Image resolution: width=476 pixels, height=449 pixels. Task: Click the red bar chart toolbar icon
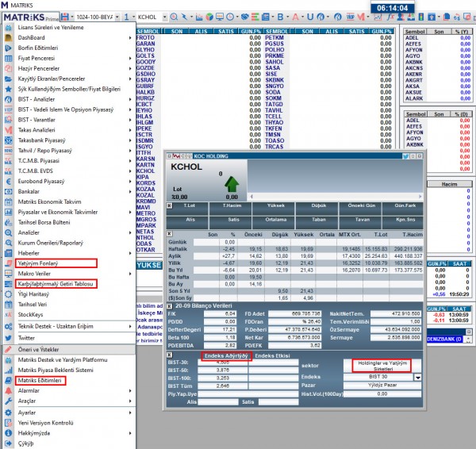[x=199, y=17]
